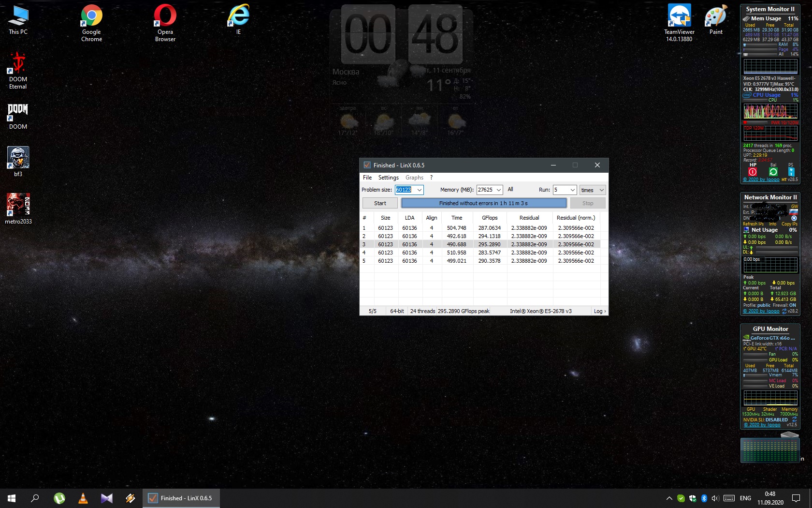
Task: Open the Igogo link in GPU Monitor
Action: pos(762,425)
